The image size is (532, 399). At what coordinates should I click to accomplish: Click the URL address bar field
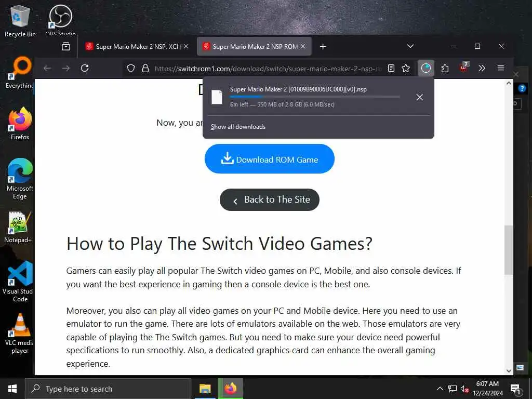(x=268, y=69)
